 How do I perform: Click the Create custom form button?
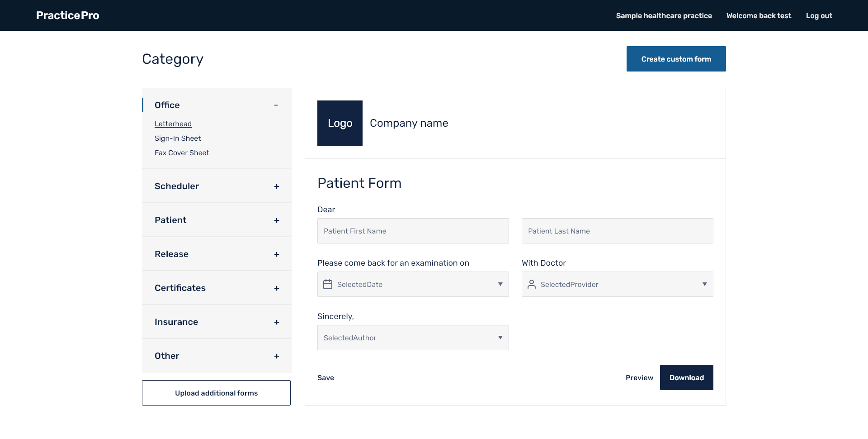676,59
